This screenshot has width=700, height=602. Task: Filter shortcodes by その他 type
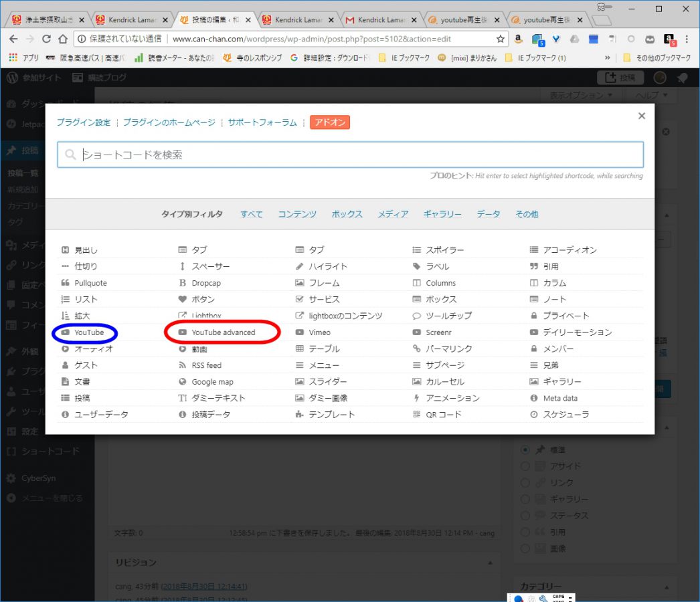[x=527, y=215]
